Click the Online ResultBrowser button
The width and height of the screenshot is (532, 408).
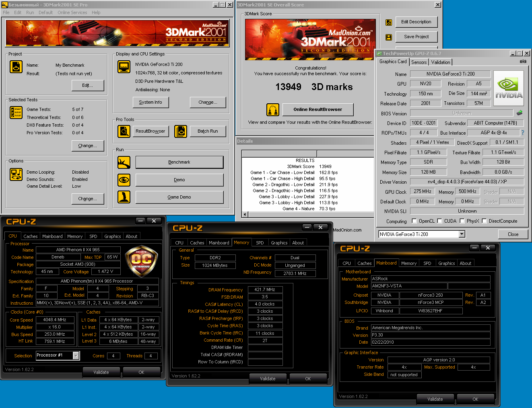(318, 110)
